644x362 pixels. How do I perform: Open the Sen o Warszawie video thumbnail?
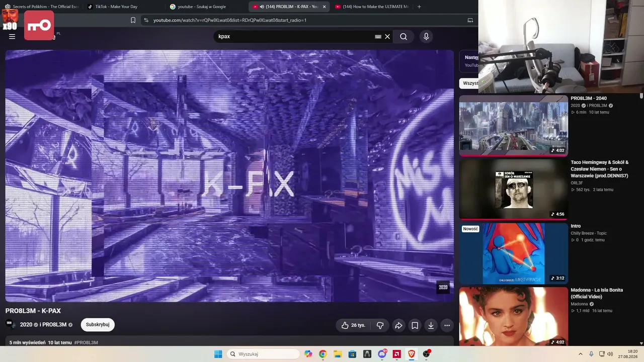[513, 189]
